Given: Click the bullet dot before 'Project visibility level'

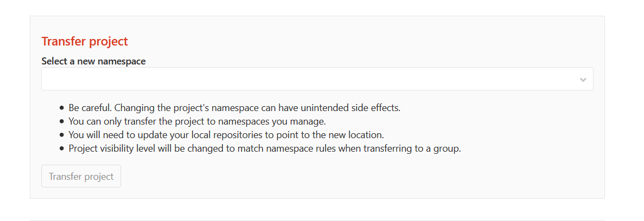Looking at the screenshot, I should 62,148.
